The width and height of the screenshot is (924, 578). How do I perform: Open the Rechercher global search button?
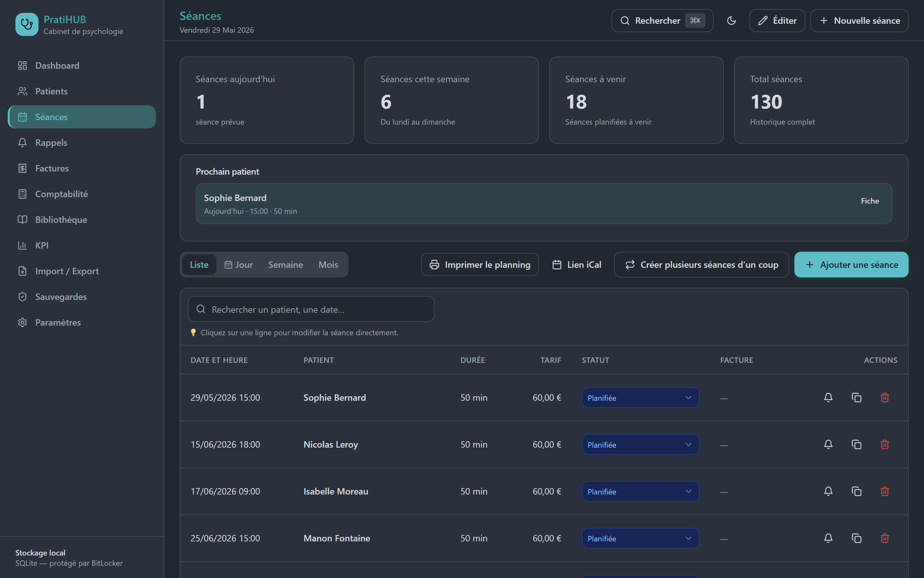tap(662, 21)
